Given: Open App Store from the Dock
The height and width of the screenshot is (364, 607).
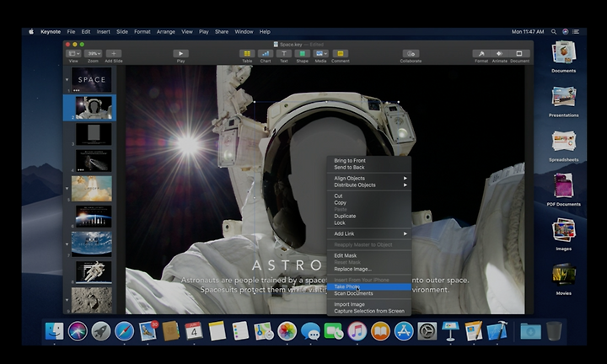Looking at the screenshot, I should [404, 331].
